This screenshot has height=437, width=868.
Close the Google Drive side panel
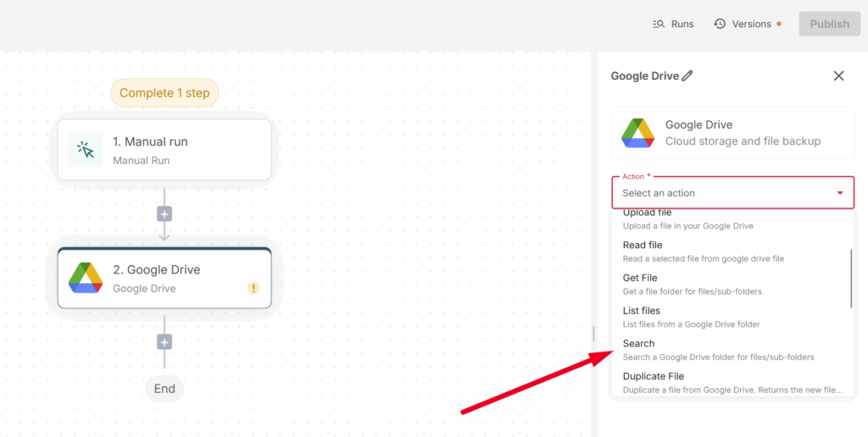pyautogui.click(x=838, y=76)
